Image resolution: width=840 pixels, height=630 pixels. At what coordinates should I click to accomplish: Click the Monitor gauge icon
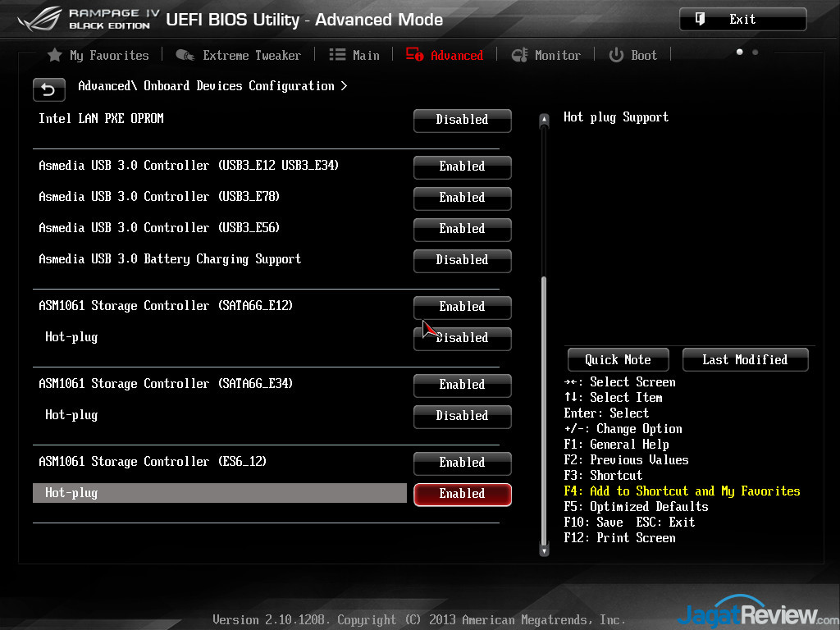click(519, 55)
